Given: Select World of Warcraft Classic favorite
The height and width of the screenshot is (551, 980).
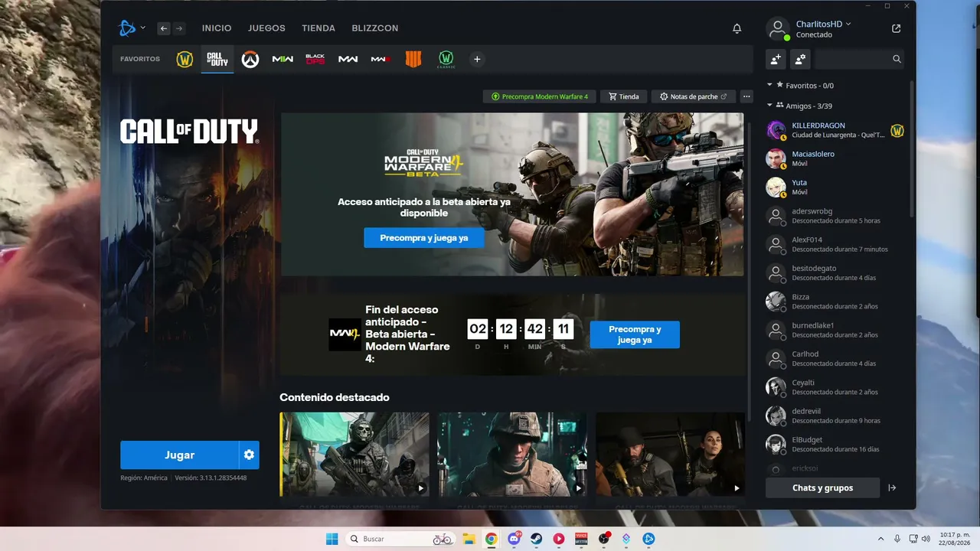Looking at the screenshot, I should 446,59.
